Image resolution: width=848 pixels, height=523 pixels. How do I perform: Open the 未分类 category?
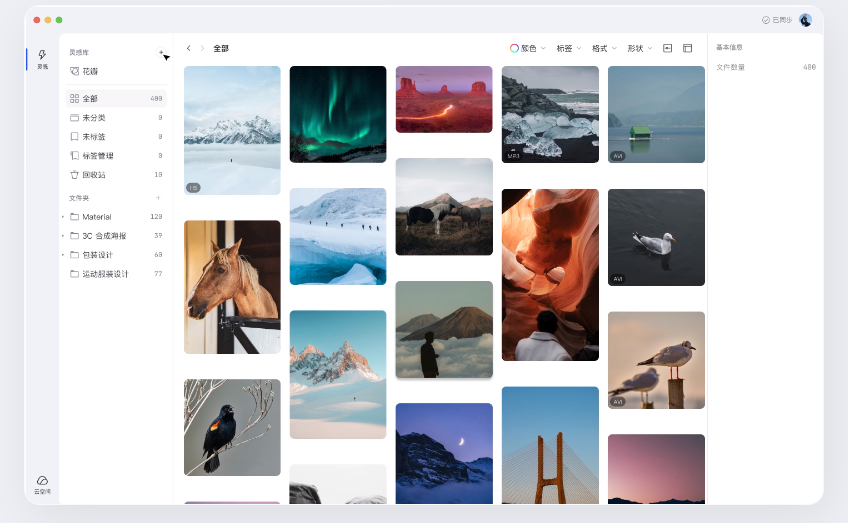(116, 117)
